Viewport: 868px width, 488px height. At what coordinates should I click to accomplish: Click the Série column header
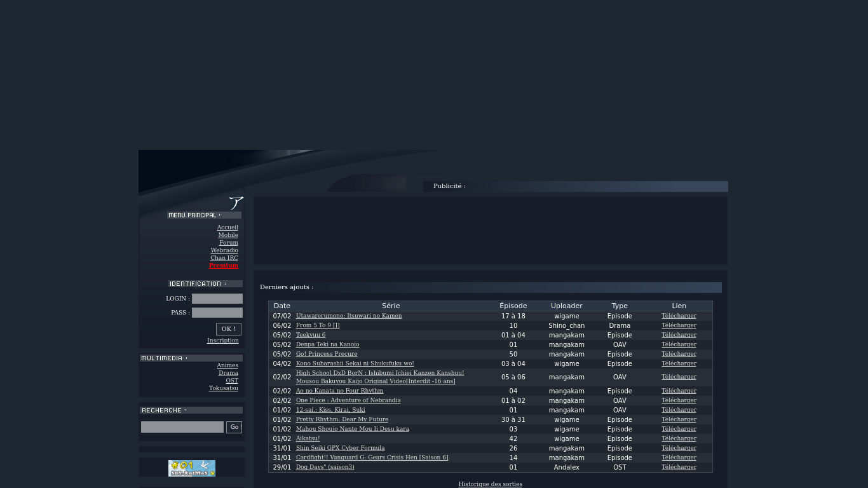pos(391,306)
